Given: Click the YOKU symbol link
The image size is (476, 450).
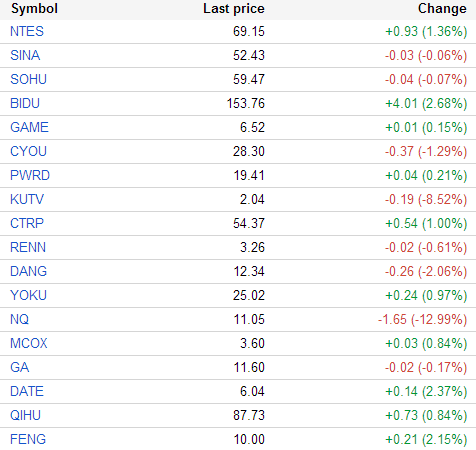Looking at the screenshot, I should pos(28,295).
